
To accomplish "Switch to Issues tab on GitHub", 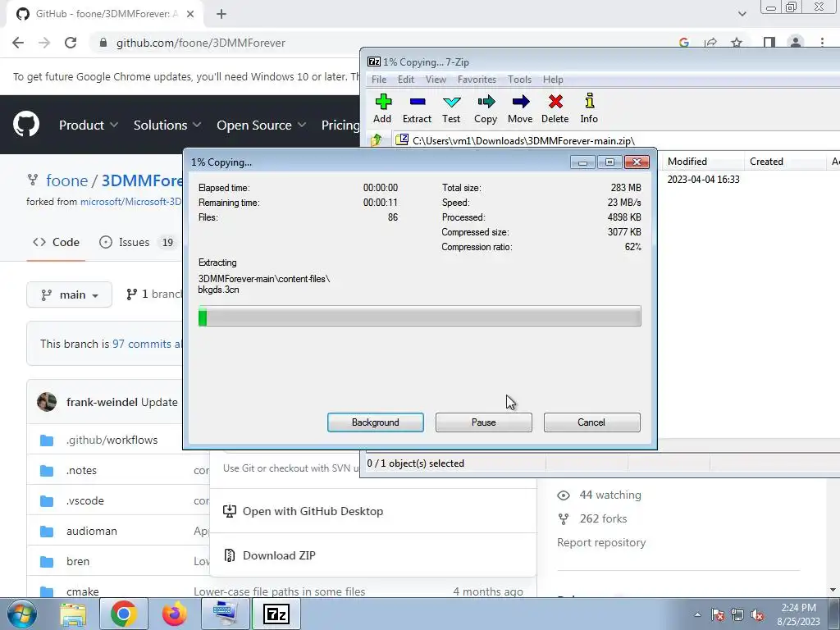I will [137, 242].
